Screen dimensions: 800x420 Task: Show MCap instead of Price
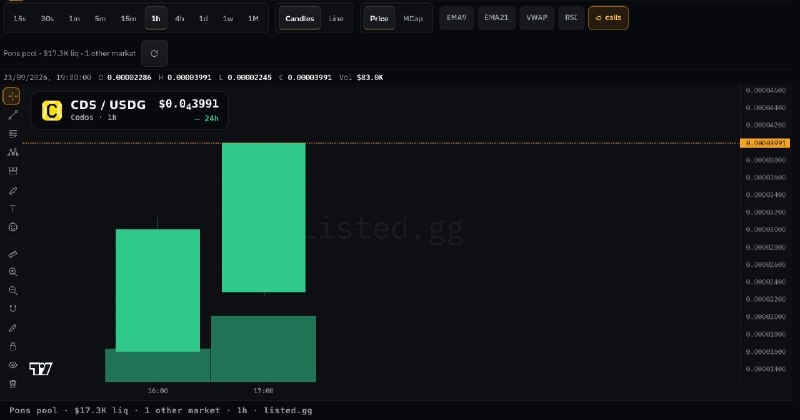point(413,18)
